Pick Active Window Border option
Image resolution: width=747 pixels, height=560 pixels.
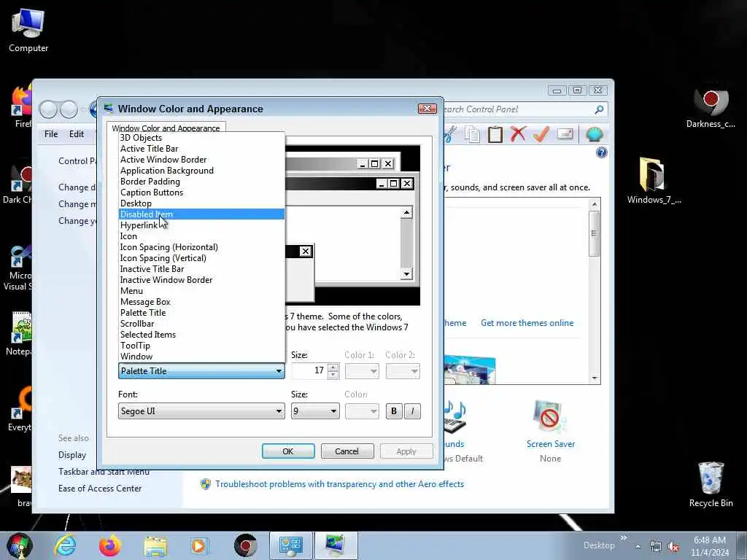point(201,160)
